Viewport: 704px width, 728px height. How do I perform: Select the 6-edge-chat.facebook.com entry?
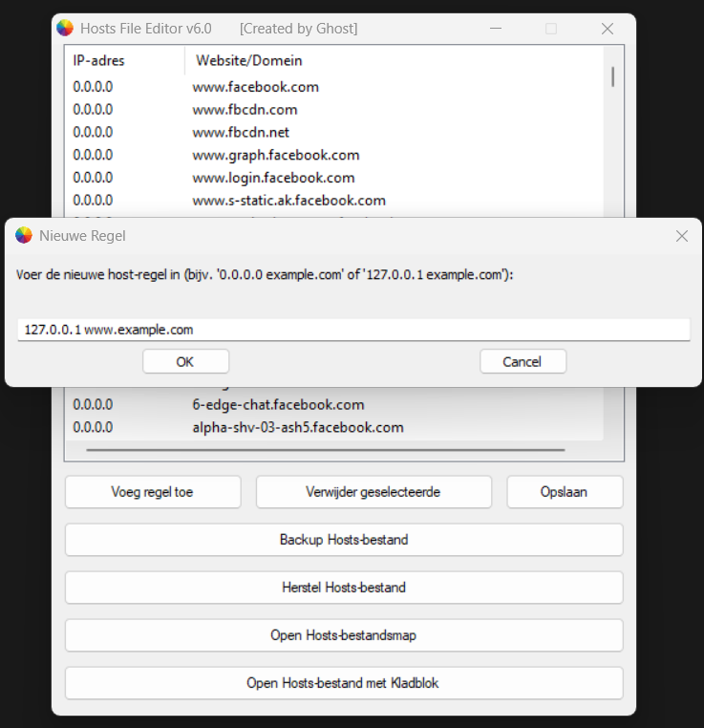(x=334, y=404)
